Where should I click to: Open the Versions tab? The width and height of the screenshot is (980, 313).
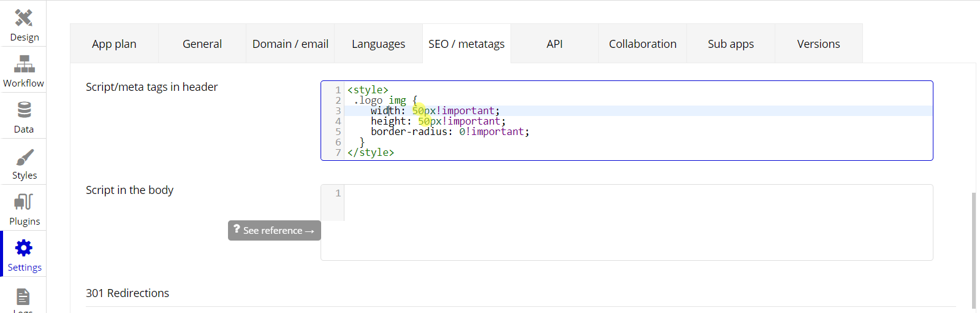point(819,44)
